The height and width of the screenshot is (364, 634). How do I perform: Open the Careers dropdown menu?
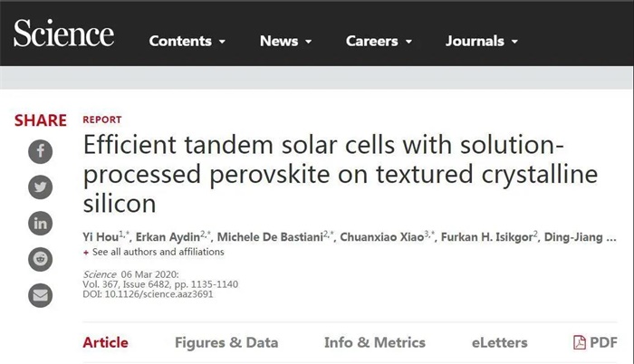(379, 42)
